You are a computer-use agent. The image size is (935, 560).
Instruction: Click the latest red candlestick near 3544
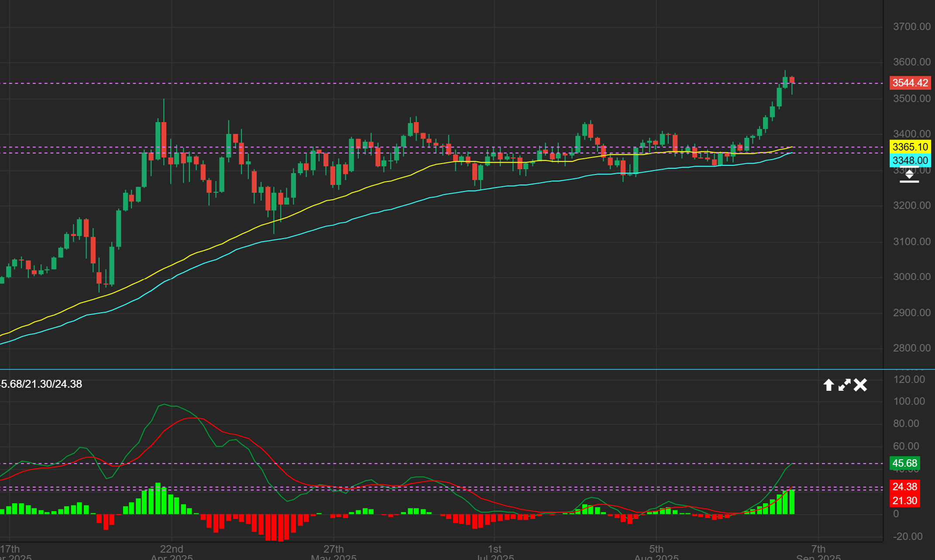(x=792, y=80)
